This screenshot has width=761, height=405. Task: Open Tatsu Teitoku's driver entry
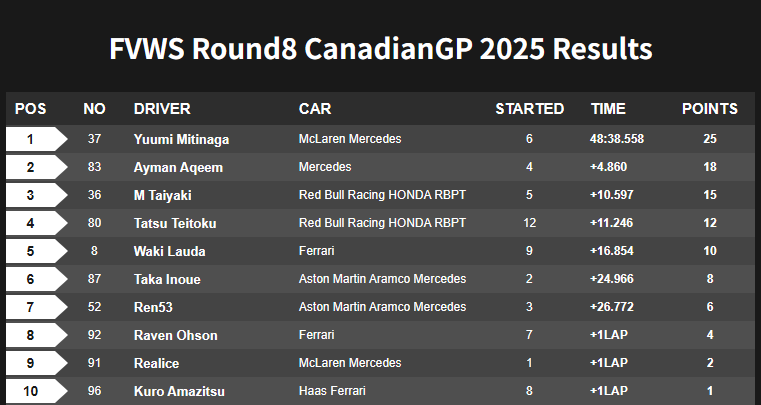pos(175,223)
